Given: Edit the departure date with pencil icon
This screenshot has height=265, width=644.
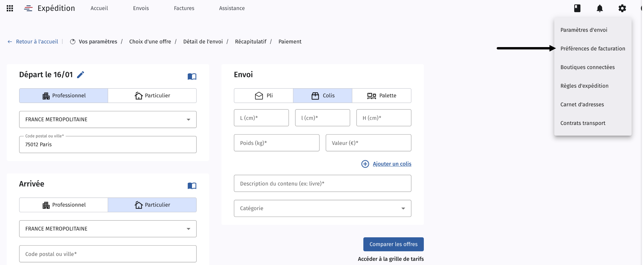Looking at the screenshot, I should pos(81,75).
